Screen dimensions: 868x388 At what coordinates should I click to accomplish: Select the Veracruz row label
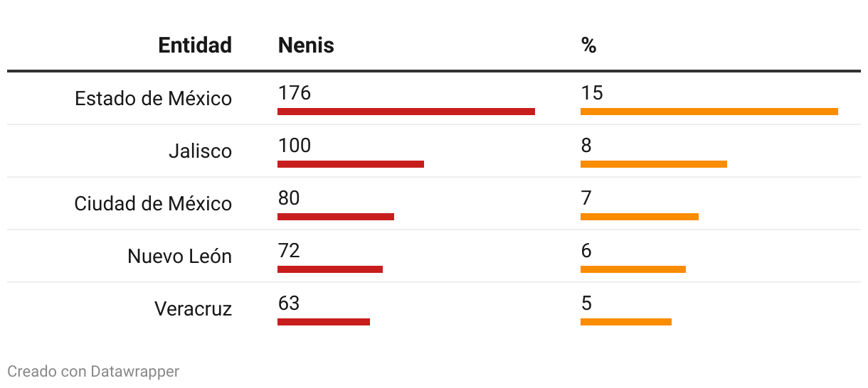tap(193, 308)
